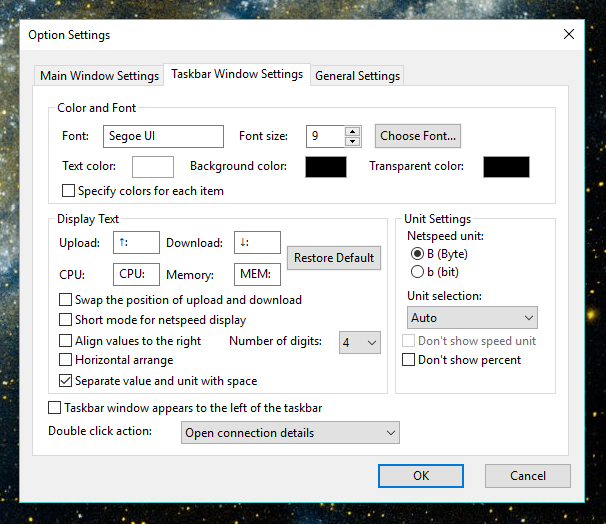Click the Choose Font... button
The width and height of the screenshot is (606, 524).
coord(418,136)
